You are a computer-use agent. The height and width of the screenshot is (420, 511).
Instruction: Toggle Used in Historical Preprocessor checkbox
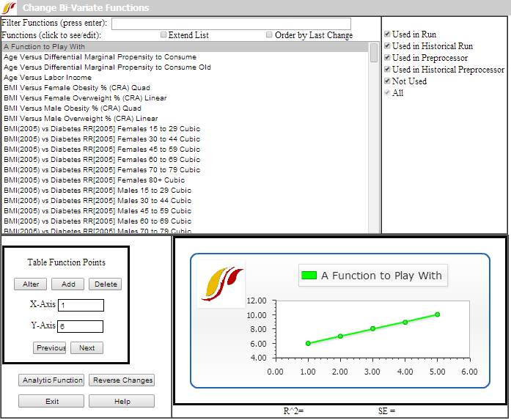[x=387, y=70]
